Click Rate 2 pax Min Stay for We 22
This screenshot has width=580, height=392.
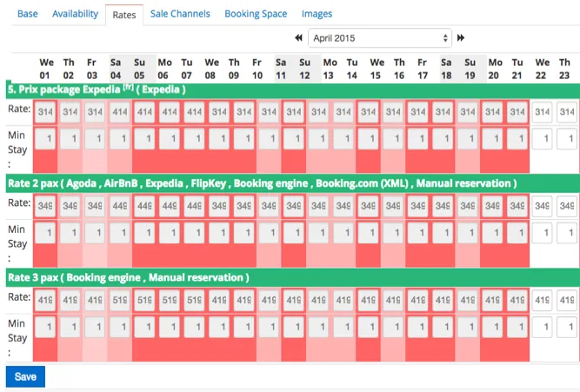coord(542,233)
